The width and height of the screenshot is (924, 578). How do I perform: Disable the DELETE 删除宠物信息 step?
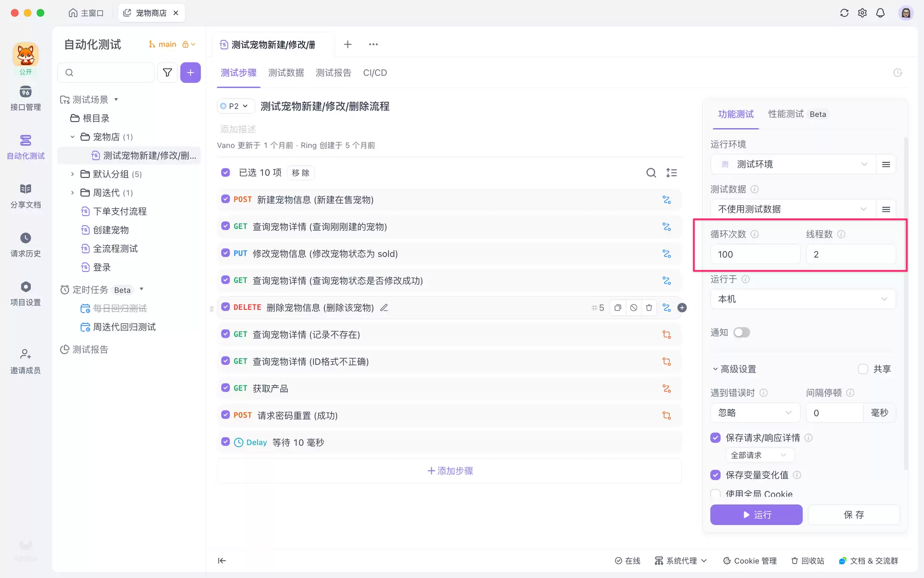tap(633, 307)
